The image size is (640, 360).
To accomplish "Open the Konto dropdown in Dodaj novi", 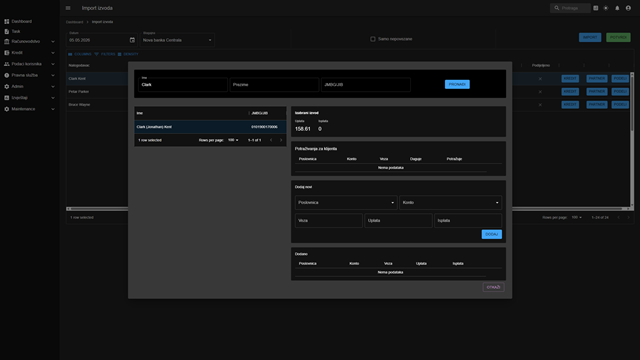I will click(x=450, y=202).
